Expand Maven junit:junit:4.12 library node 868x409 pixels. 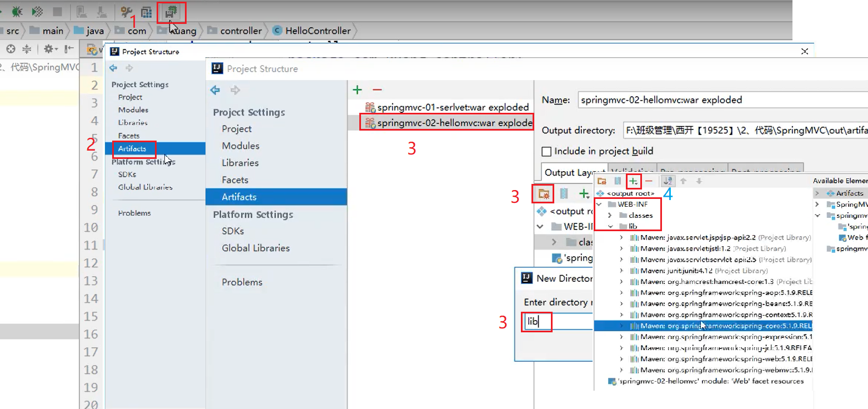point(621,271)
